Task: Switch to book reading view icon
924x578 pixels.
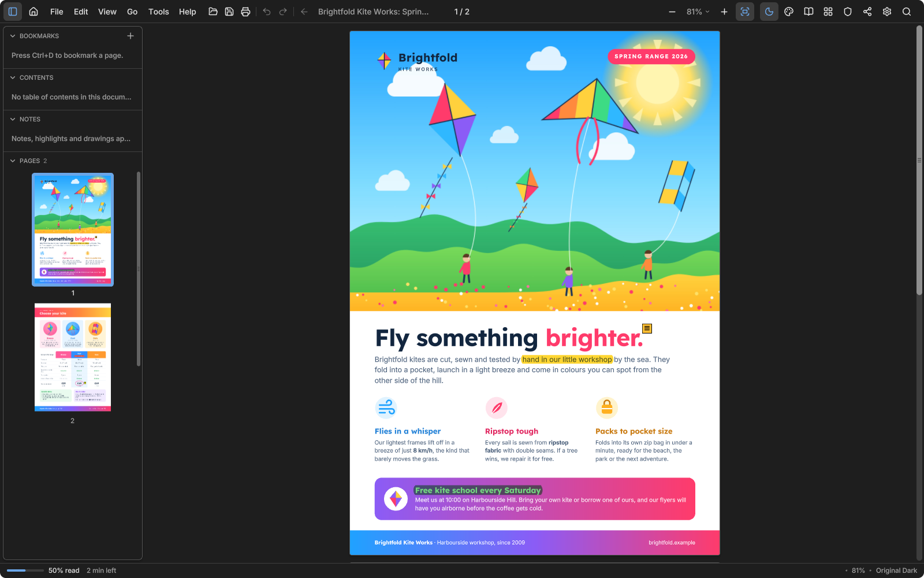Action: [808, 12]
